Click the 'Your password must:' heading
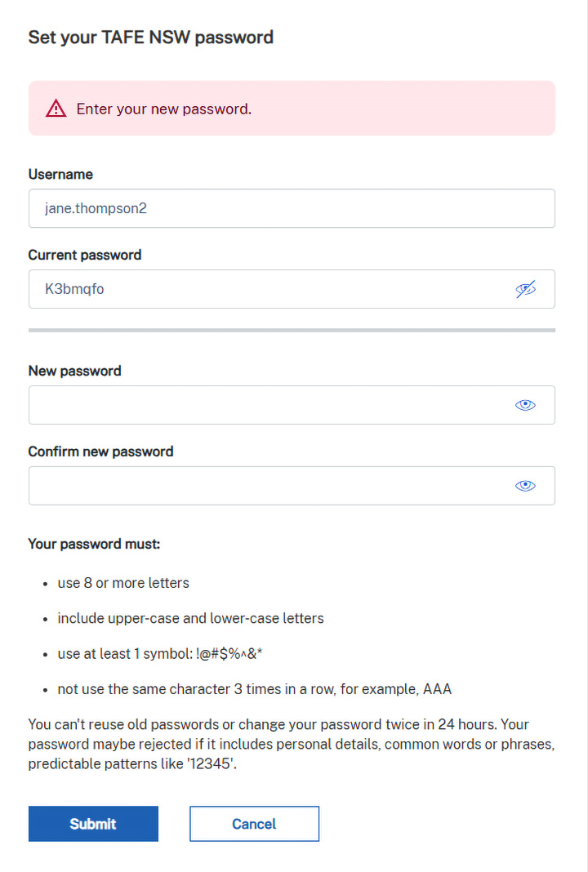The height and width of the screenshot is (872, 588). pos(94,543)
